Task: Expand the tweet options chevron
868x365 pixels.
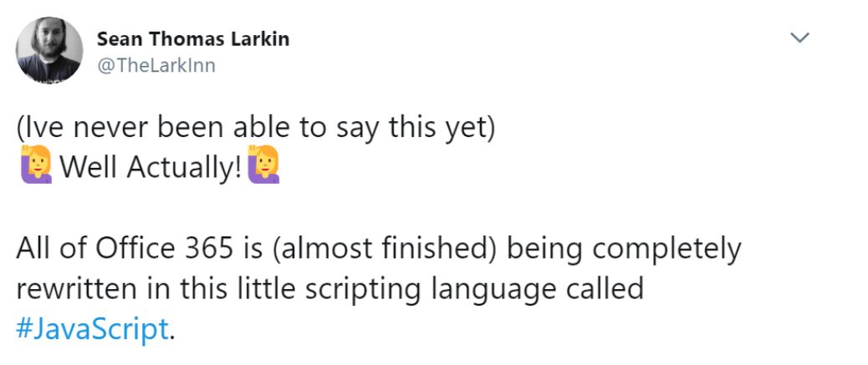Action: coord(800,38)
